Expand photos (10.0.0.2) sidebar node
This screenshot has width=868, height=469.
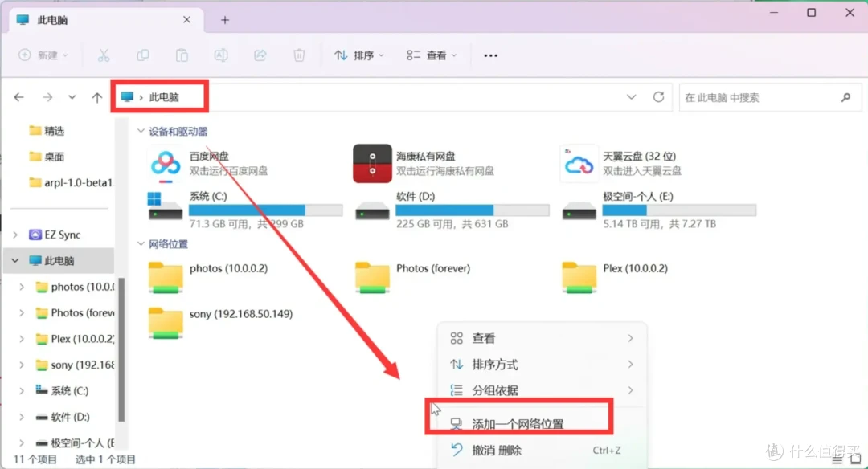pyautogui.click(x=22, y=287)
